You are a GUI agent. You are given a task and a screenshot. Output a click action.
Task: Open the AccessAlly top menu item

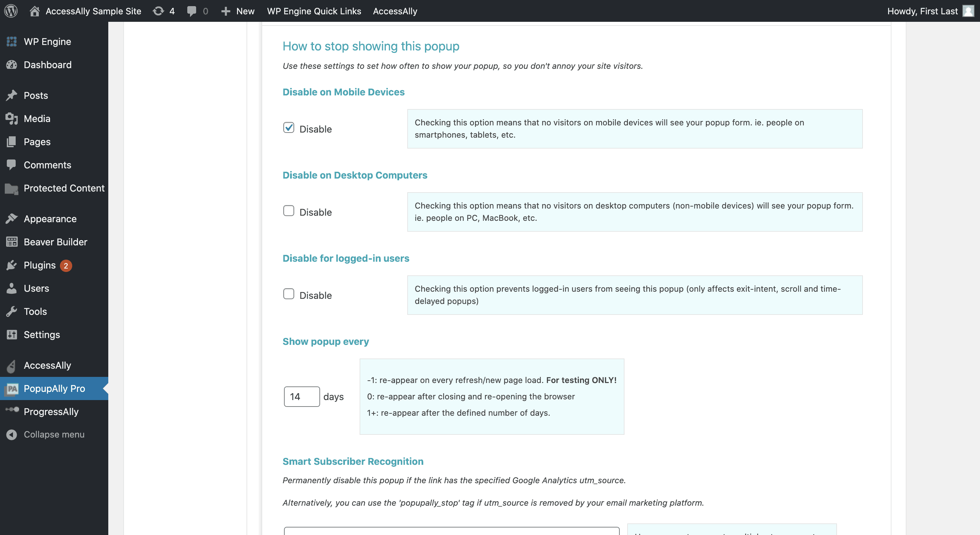click(x=396, y=11)
